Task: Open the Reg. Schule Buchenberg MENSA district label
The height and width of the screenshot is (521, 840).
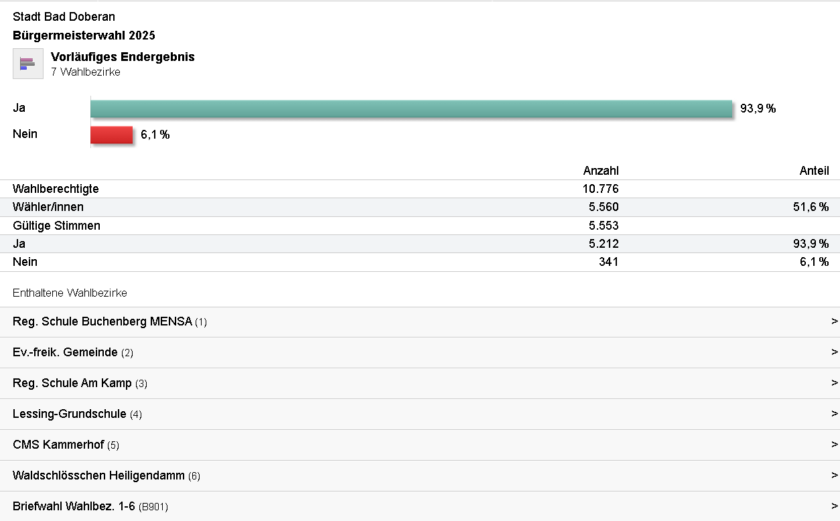Action: pos(102,322)
